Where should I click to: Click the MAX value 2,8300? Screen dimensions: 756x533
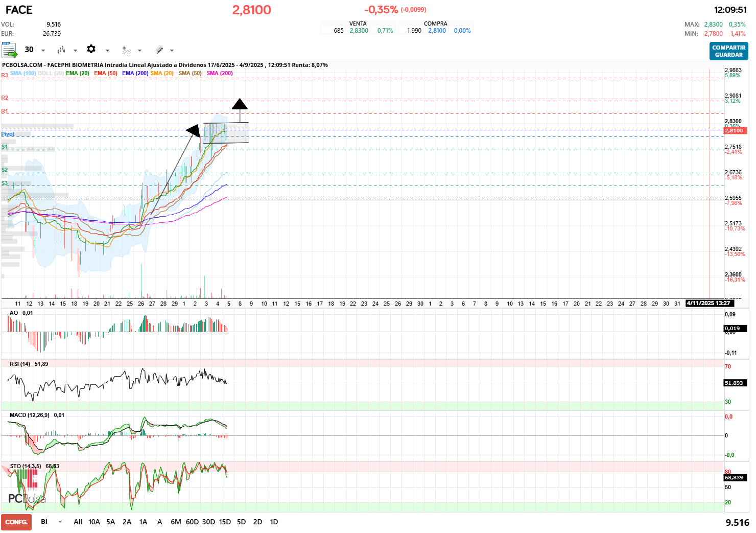coord(713,25)
